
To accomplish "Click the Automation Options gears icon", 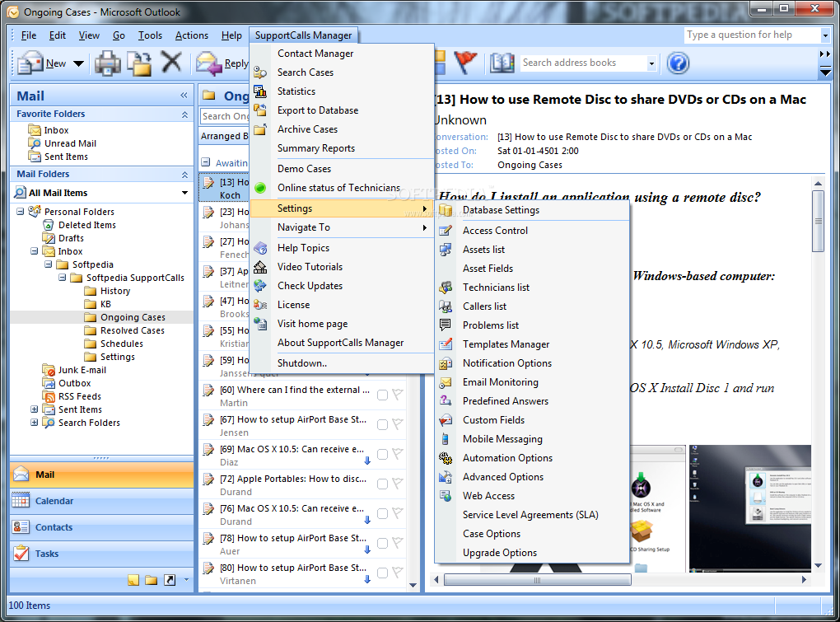I will pos(446,458).
